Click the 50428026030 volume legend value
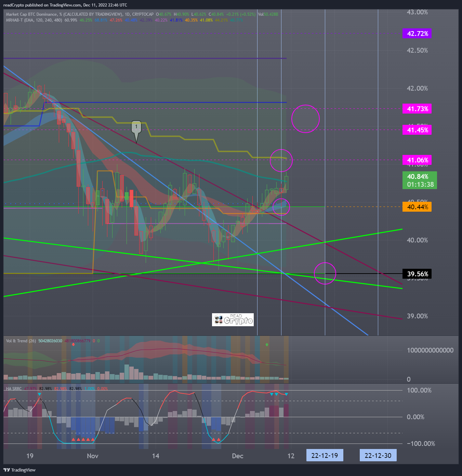This screenshot has height=476, width=462. tap(50, 341)
